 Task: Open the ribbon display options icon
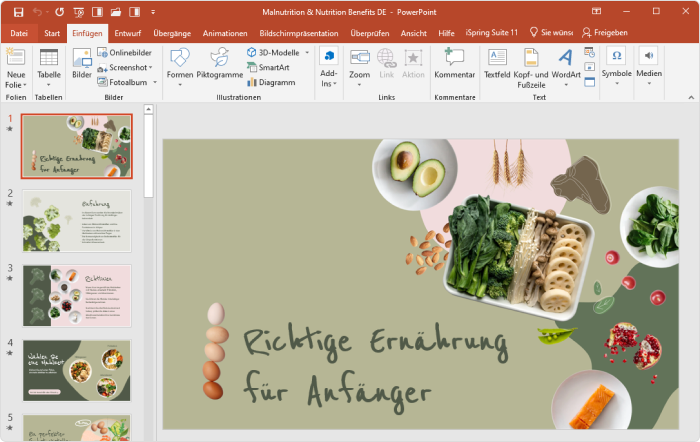[596, 12]
